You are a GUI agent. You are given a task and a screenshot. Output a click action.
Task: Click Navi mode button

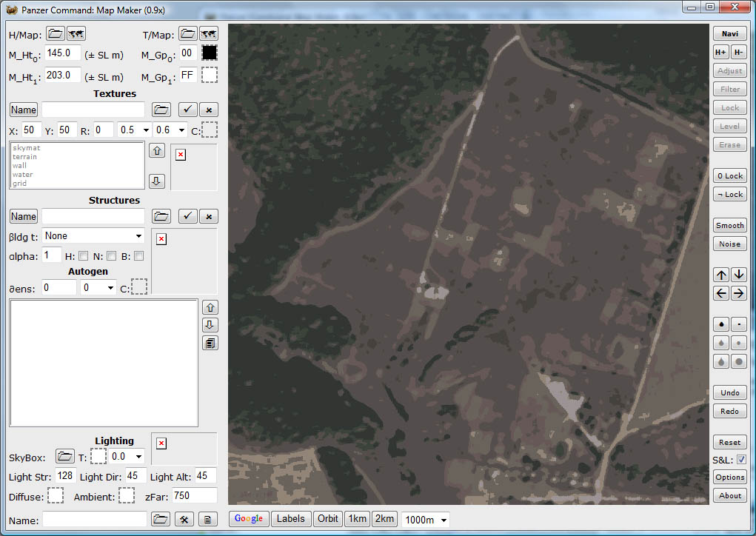pos(730,34)
